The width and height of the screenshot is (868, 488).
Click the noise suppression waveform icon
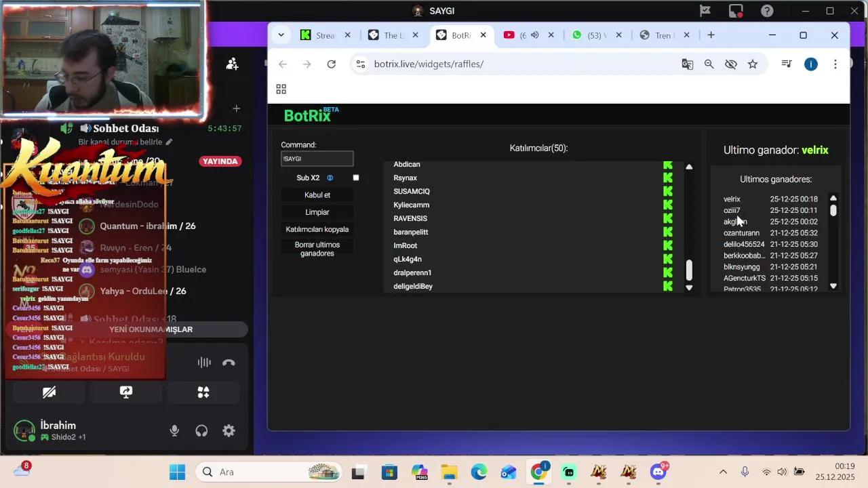204,362
